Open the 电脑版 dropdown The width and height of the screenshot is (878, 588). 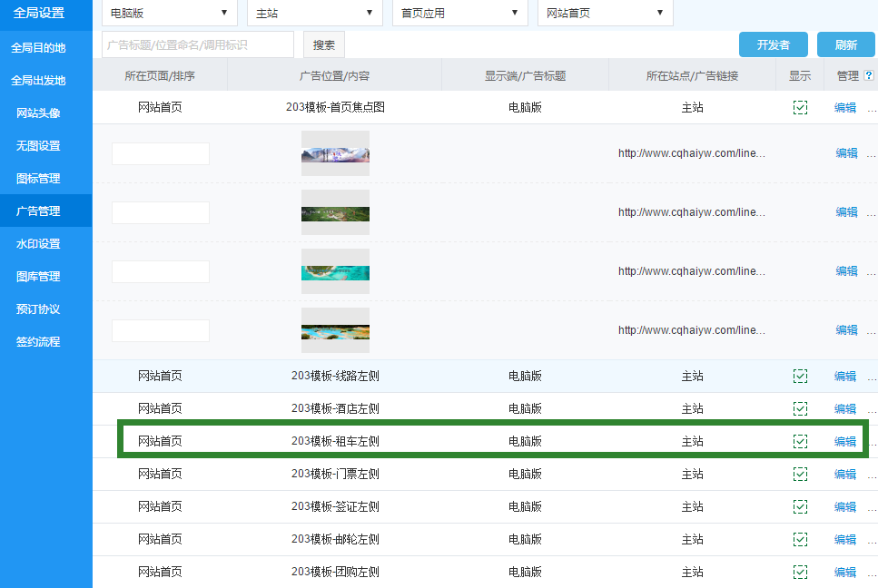tap(168, 13)
